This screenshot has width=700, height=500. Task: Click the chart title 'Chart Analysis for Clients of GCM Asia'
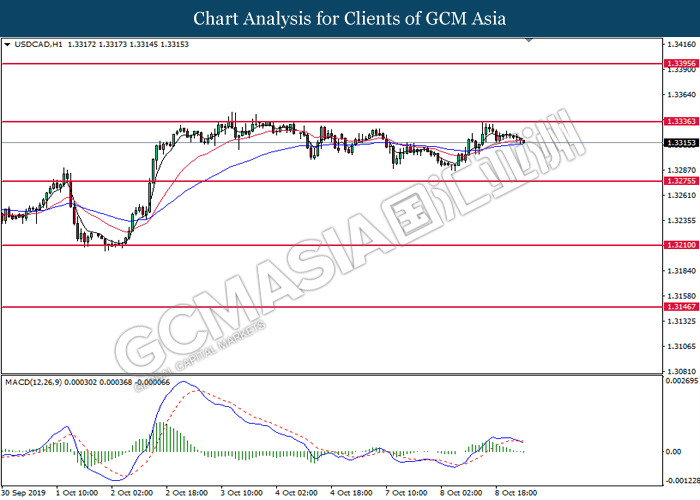coord(350,19)
